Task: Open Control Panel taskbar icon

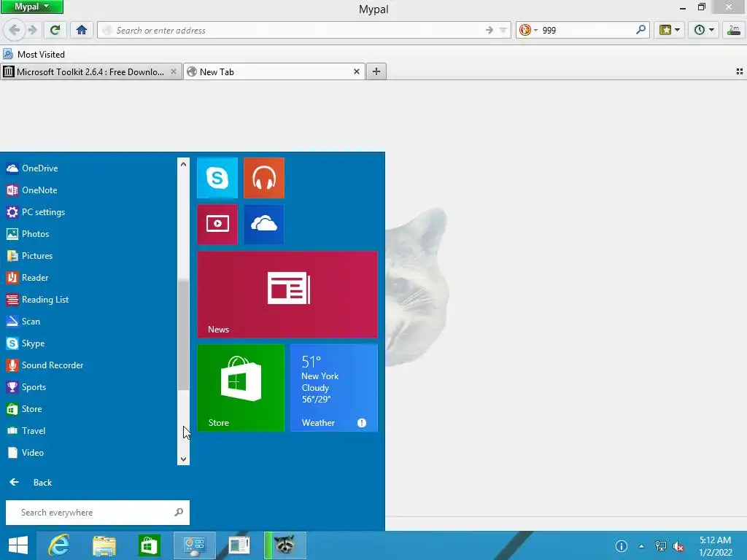Action: point(194,545)
